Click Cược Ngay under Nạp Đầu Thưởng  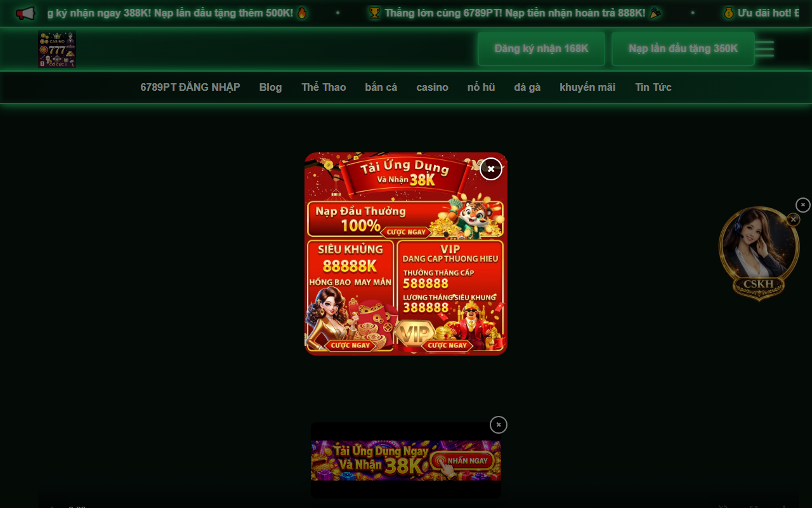407,232
